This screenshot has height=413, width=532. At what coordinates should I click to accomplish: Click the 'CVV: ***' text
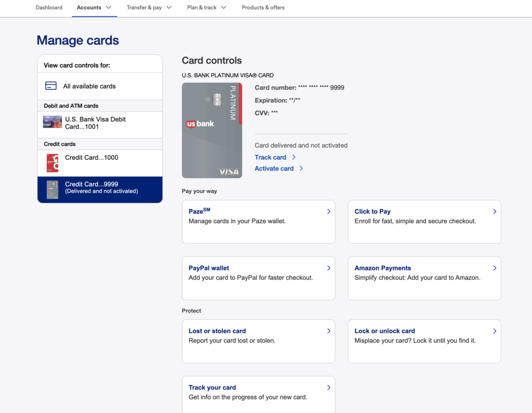point(267,113)
